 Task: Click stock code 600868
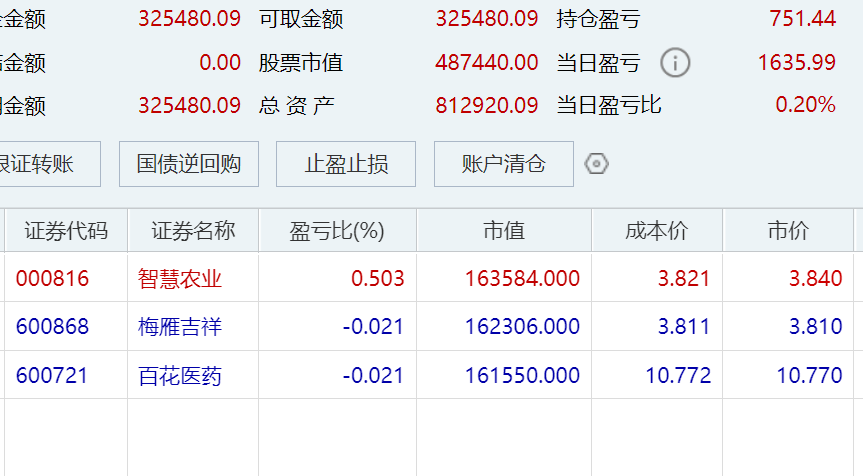pyautogui.click(x=52, y=327)
